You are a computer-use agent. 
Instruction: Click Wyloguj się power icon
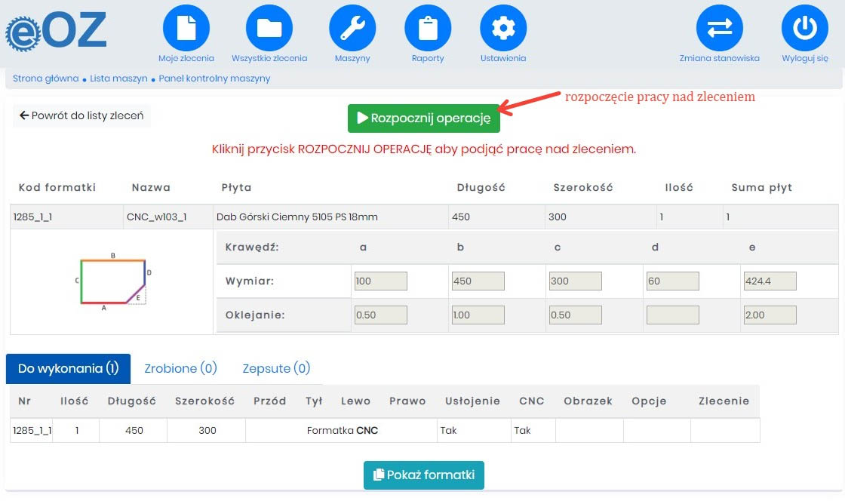tap(805, 28)
